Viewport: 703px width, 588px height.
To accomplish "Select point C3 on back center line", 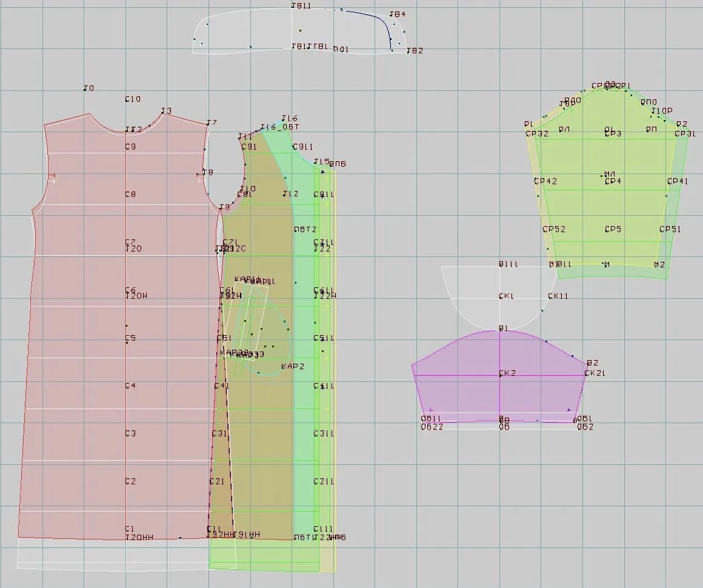I will click(x=130, y=433).
